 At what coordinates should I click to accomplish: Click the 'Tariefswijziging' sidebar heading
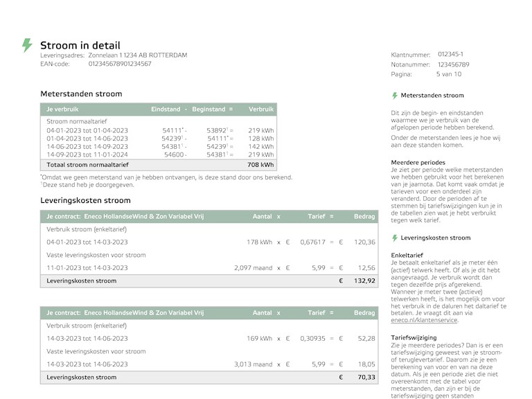(x=414, y=337)
